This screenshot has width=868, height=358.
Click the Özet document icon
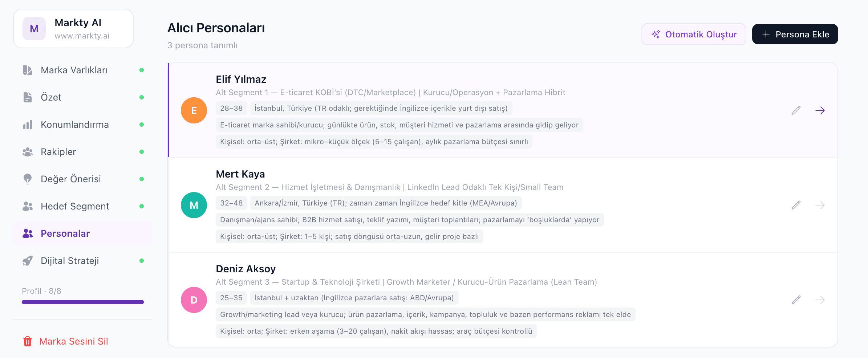(27, 97)
